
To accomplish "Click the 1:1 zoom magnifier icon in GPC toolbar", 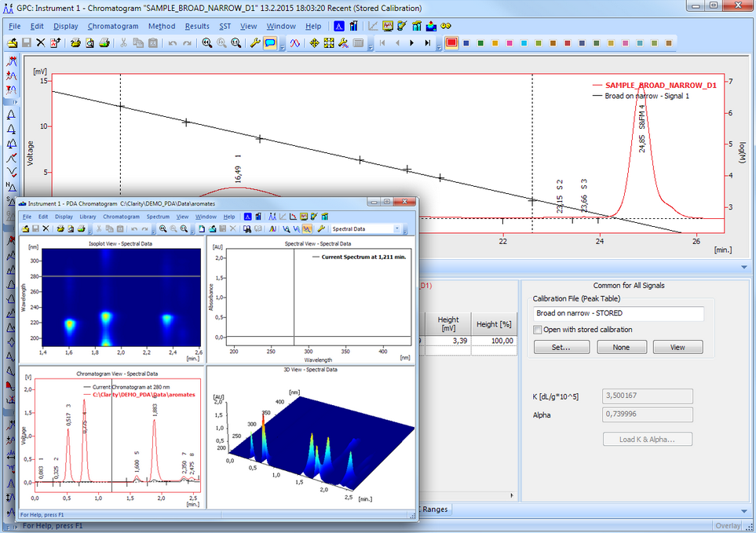I will tap(236, 43).
